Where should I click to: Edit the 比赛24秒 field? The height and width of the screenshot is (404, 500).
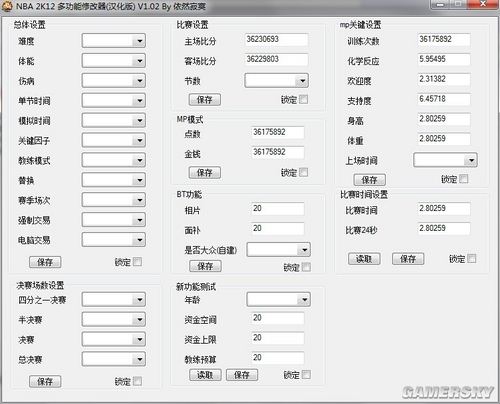tap(444, 229)
